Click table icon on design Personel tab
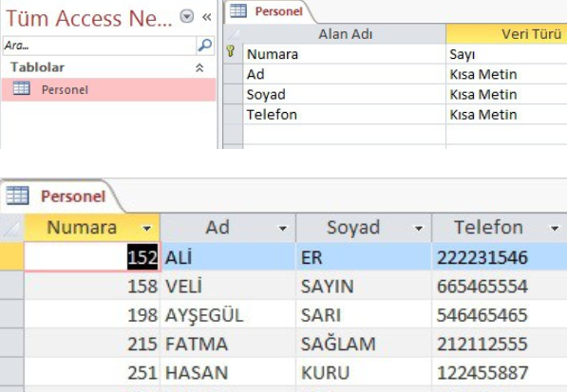567x392 pixels. click(238, 10)
